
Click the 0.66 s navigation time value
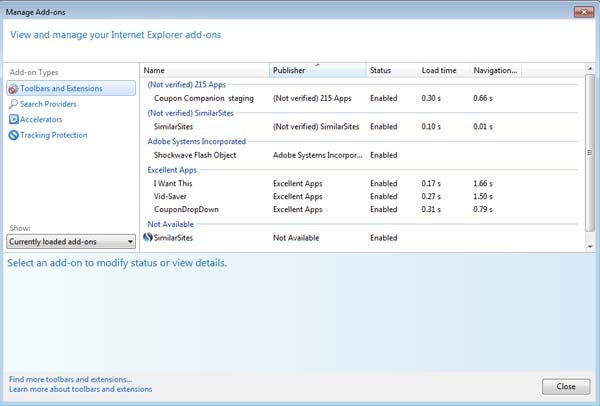[483, 98]
